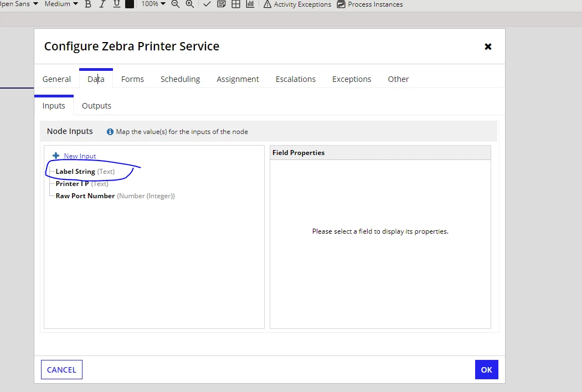
Task: Click the zoom in magnifier icon
Action: point(190,4)
